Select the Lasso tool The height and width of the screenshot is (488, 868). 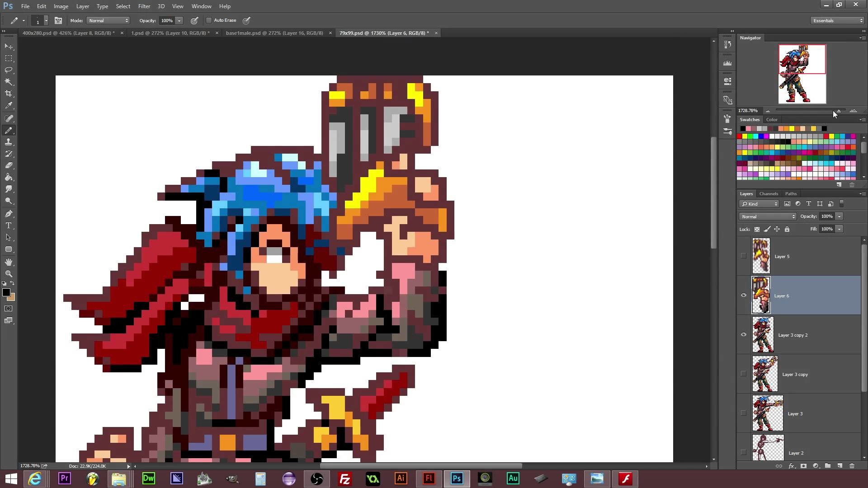(x=9, y=70)
